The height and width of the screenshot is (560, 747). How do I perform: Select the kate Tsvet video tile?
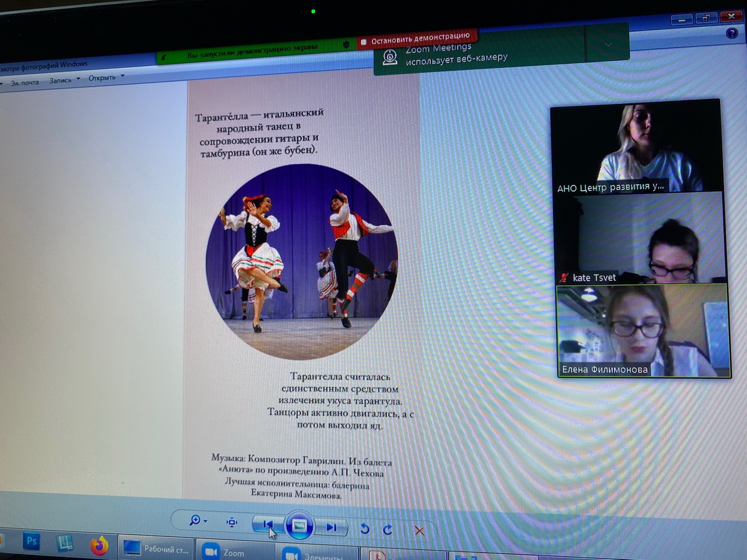[640, 238]
